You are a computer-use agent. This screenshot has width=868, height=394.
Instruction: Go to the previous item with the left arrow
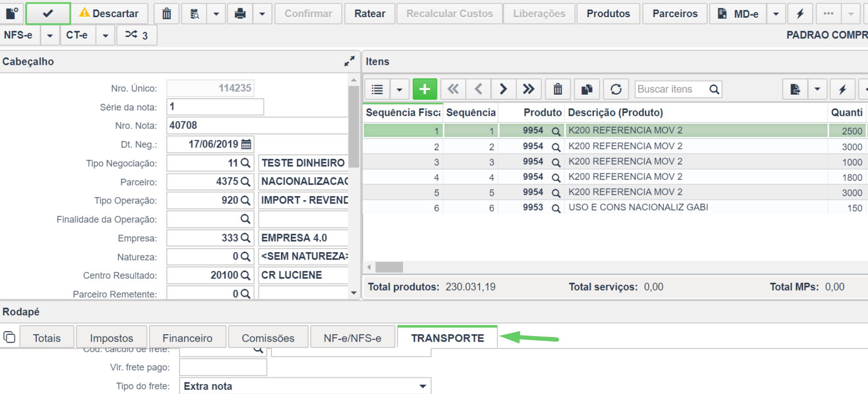pyautogui.click(x=479, y=89)
